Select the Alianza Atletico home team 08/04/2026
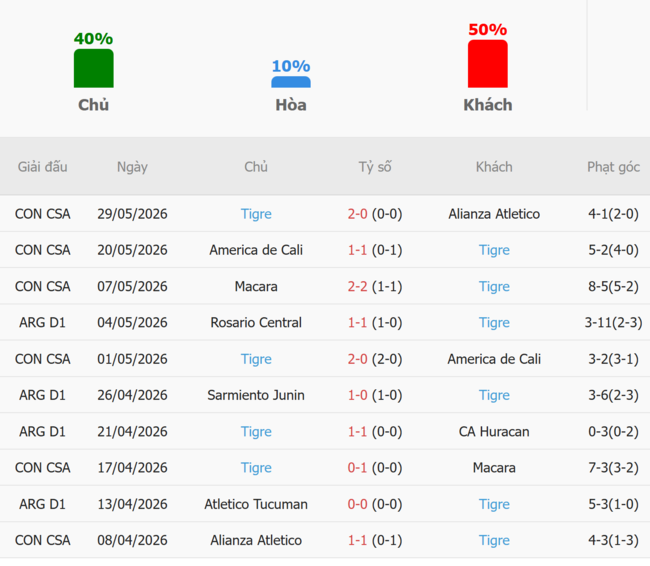 pyautogui.click(x=256, y=540)
